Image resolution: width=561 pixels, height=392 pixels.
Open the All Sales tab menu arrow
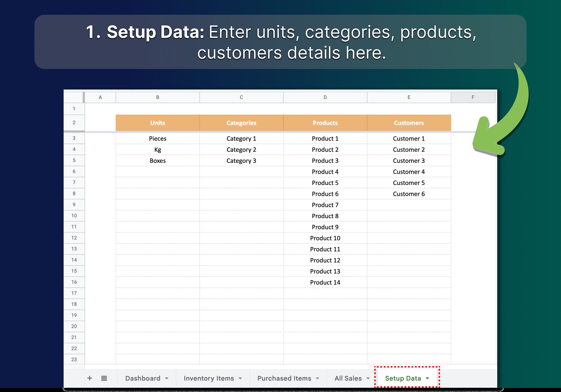[x=368, y=378]
